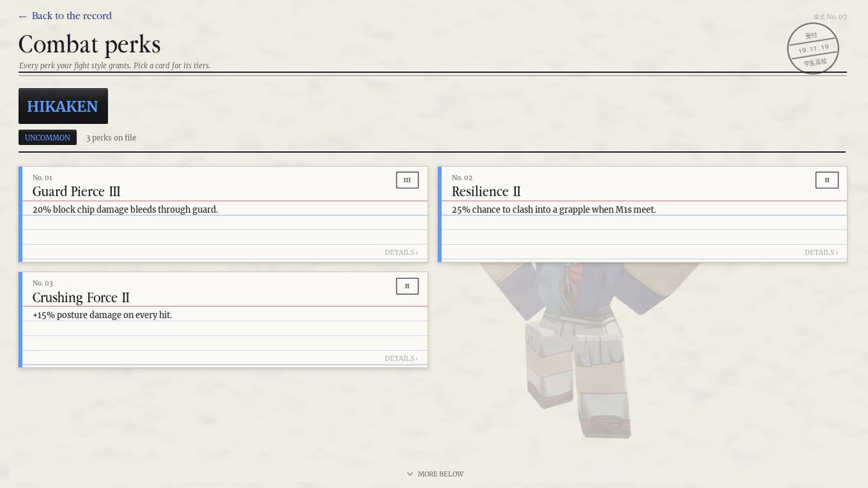
Task: Expand DETAILS on Resilience II card
Action: coord(821,252)
